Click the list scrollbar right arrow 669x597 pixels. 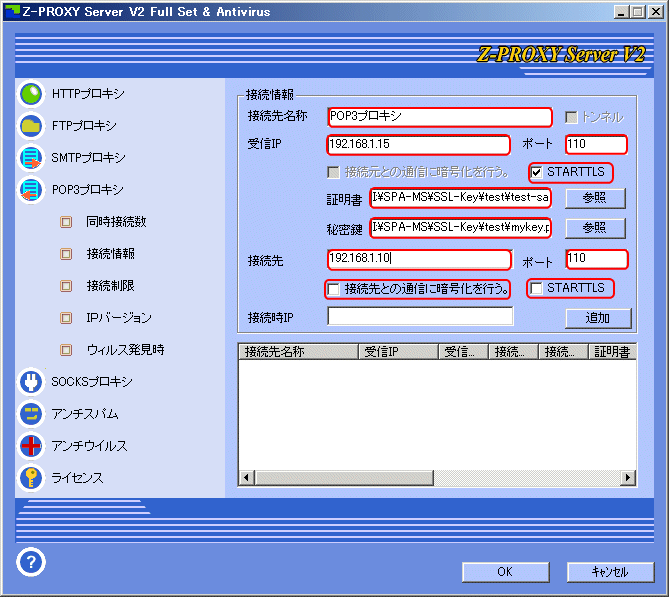[x=628, y=477]
